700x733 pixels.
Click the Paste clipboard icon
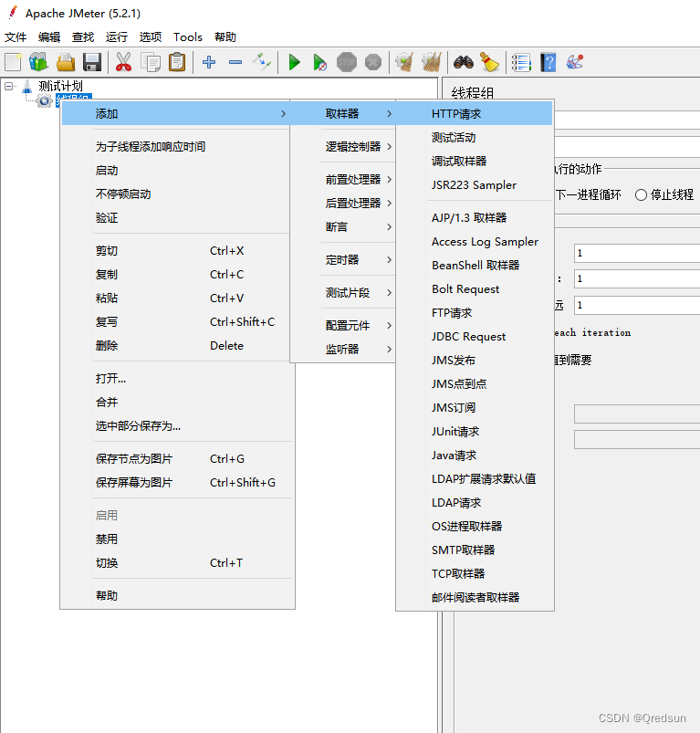pyautogui.click(x=177, y=62)
